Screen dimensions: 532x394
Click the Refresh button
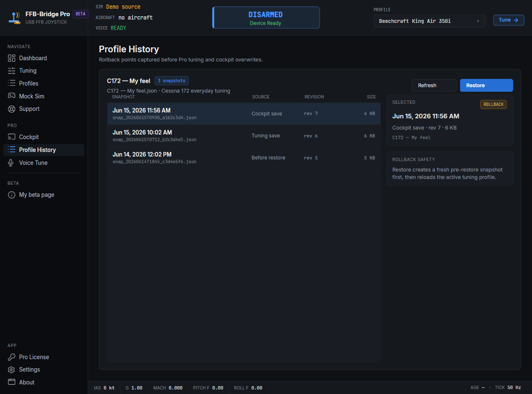click(x=434, y=85)
